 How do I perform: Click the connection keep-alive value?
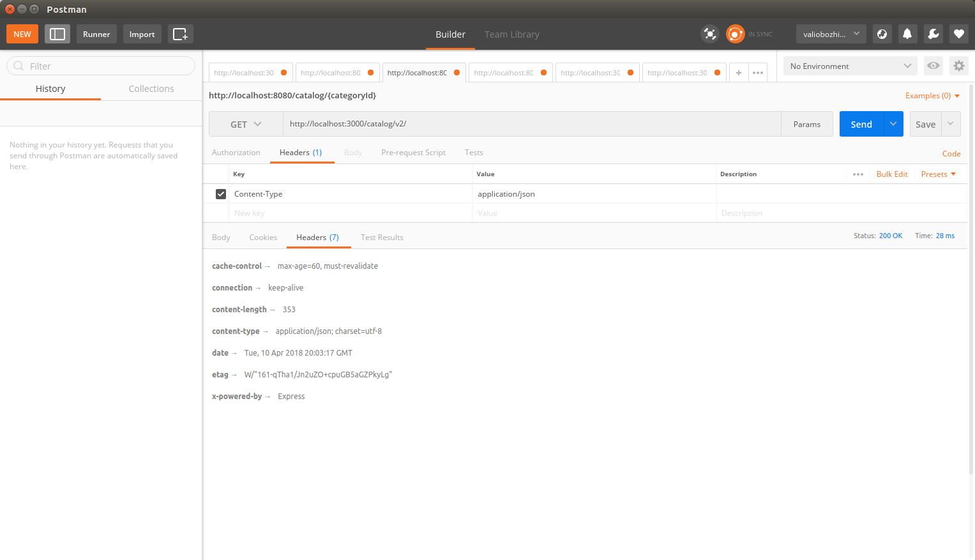pos(285,288)
